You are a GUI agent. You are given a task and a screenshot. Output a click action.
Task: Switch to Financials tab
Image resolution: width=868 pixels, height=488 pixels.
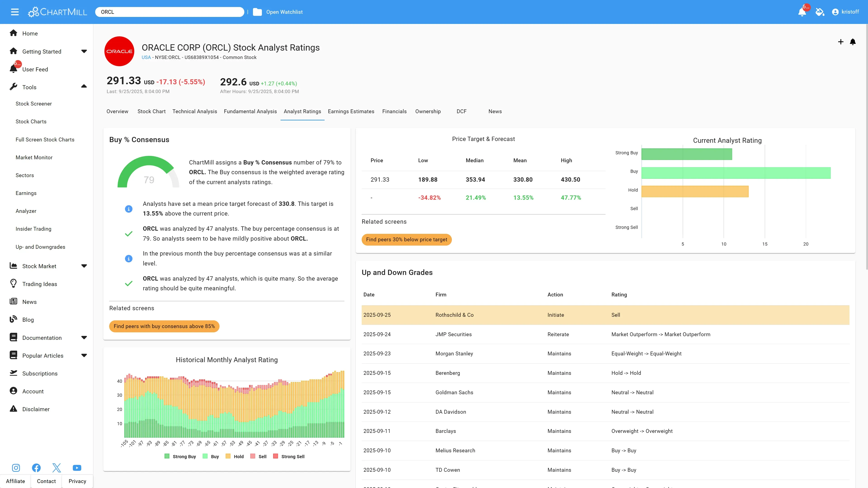tap(395, 111)
